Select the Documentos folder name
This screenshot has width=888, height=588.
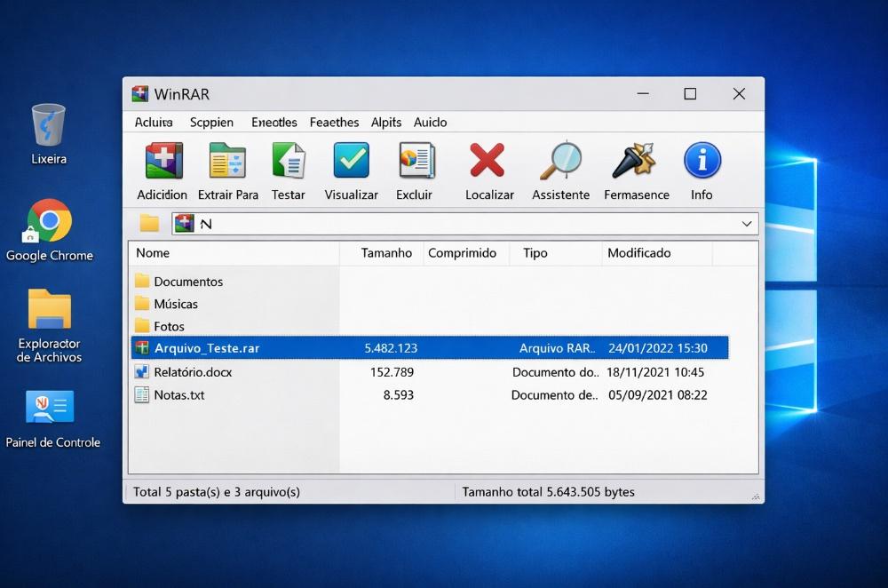coord(188,282)
